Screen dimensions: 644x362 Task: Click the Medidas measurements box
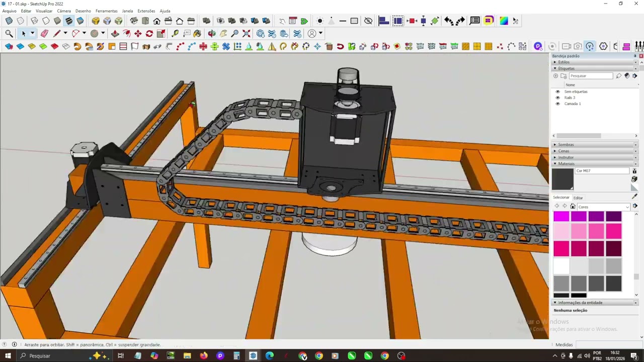[x=608, y=344]
